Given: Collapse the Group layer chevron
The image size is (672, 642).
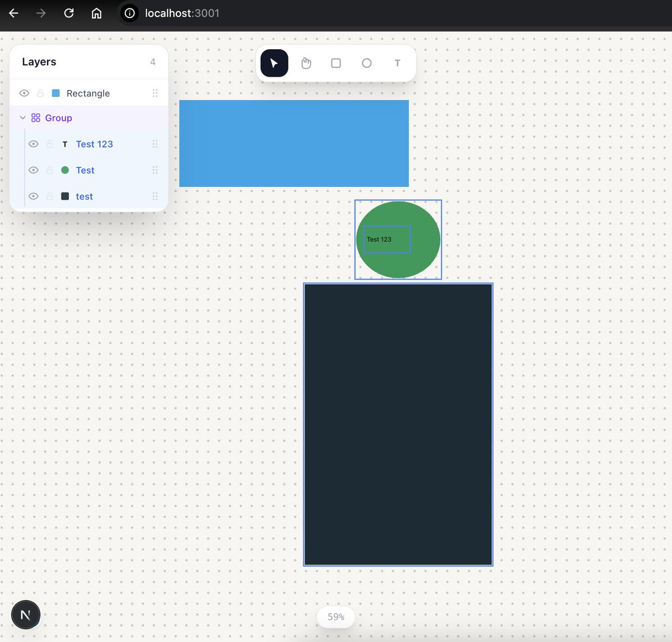Looking at the screenshot, I should pos(22,118).
